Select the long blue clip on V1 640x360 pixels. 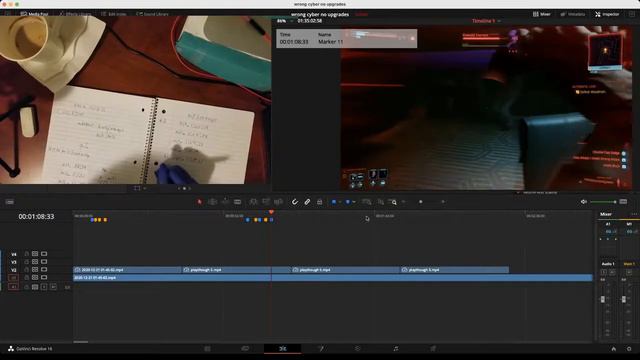click(333, 278)
